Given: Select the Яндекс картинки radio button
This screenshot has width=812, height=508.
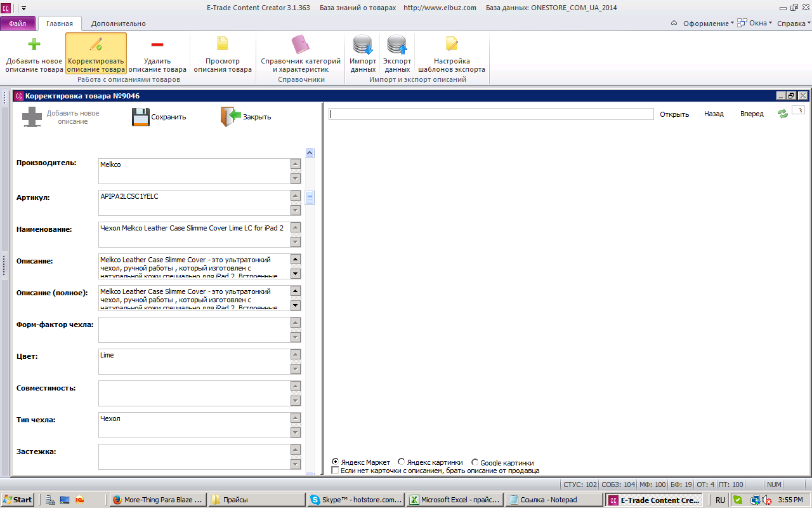Looking at the screenshot, I should 402,462.
